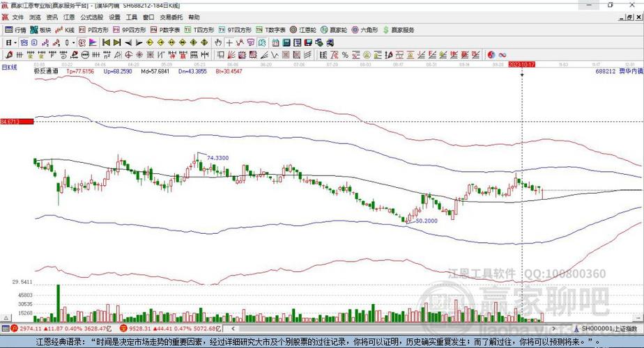This screenshot has width=644, height=348.
Task: Open the P数字表 tool
Action: (165, 30)
